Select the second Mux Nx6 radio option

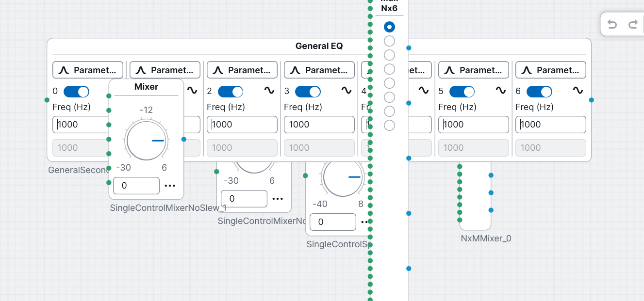389,41
